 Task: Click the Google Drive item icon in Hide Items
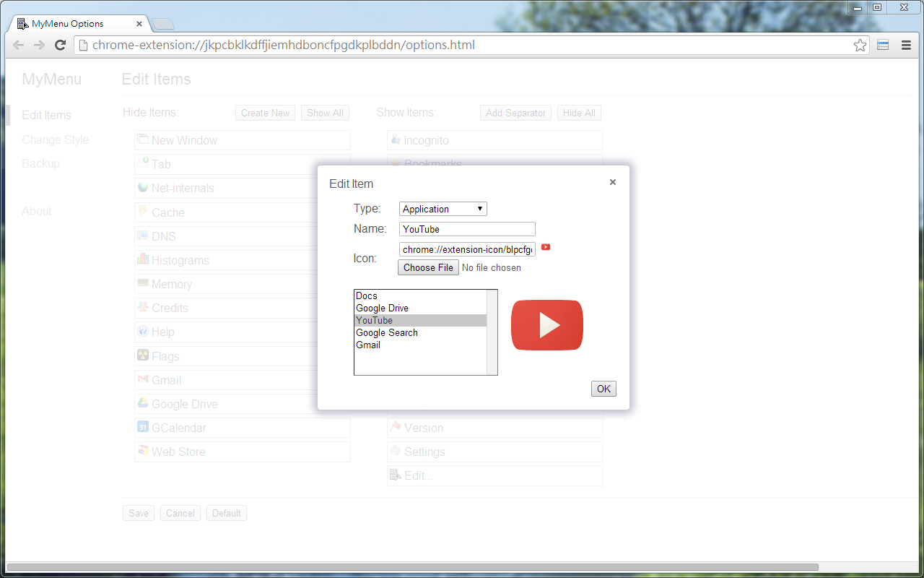(x=143, y=402)
